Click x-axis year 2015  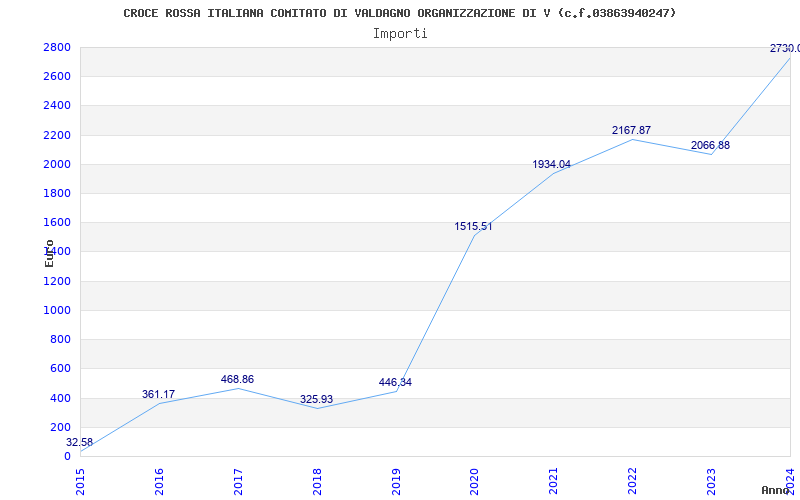(x=80, y=481)
